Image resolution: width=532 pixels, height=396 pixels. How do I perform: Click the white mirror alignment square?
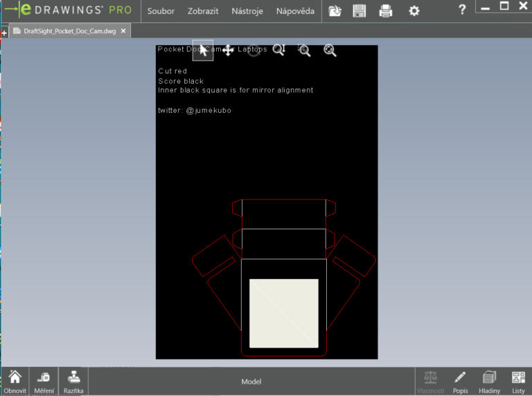tap(283, 313)
